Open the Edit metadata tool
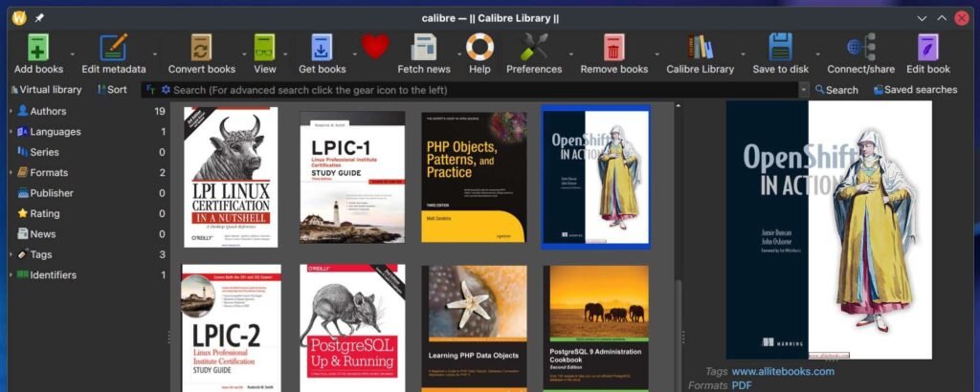The width and height of the screenshot is (980, 392). 114,48
